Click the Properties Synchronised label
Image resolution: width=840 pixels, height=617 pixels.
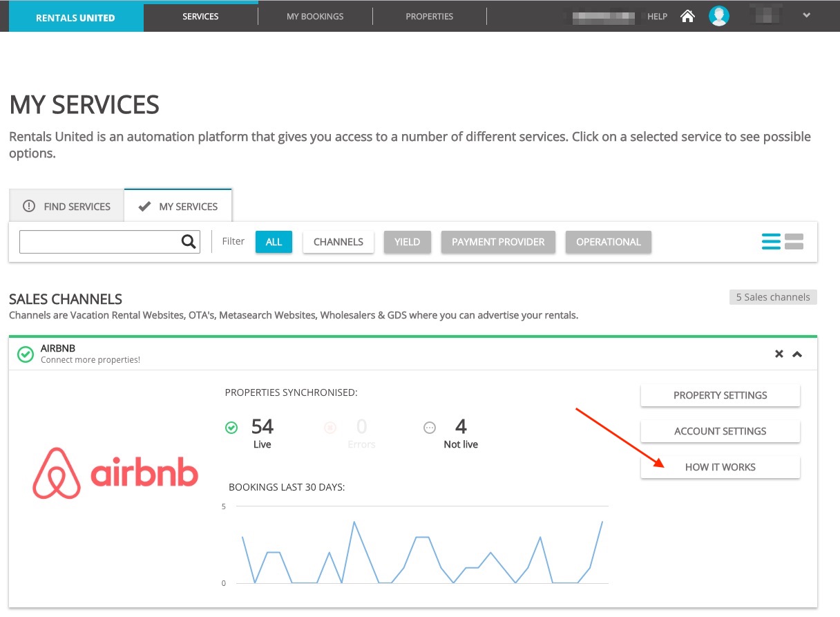(x=292, y=392)
